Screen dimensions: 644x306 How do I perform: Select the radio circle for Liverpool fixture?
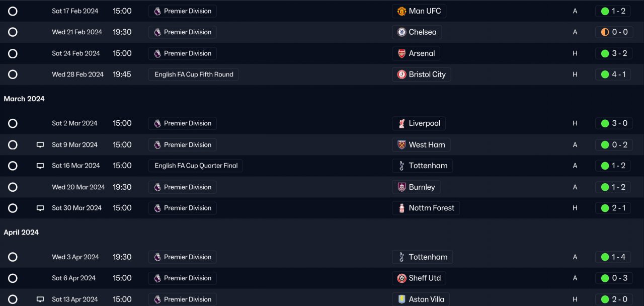pos(13,123)
